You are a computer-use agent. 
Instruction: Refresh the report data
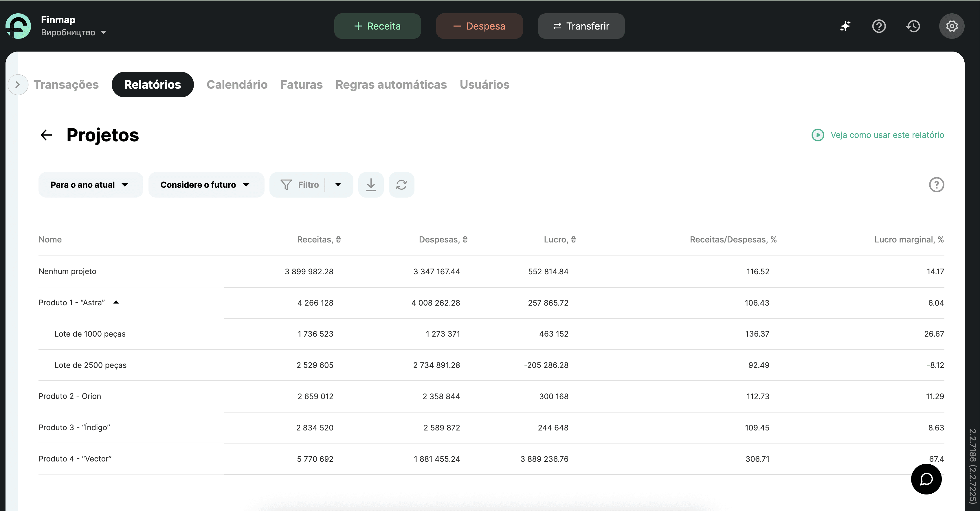[x=401, y=185]
